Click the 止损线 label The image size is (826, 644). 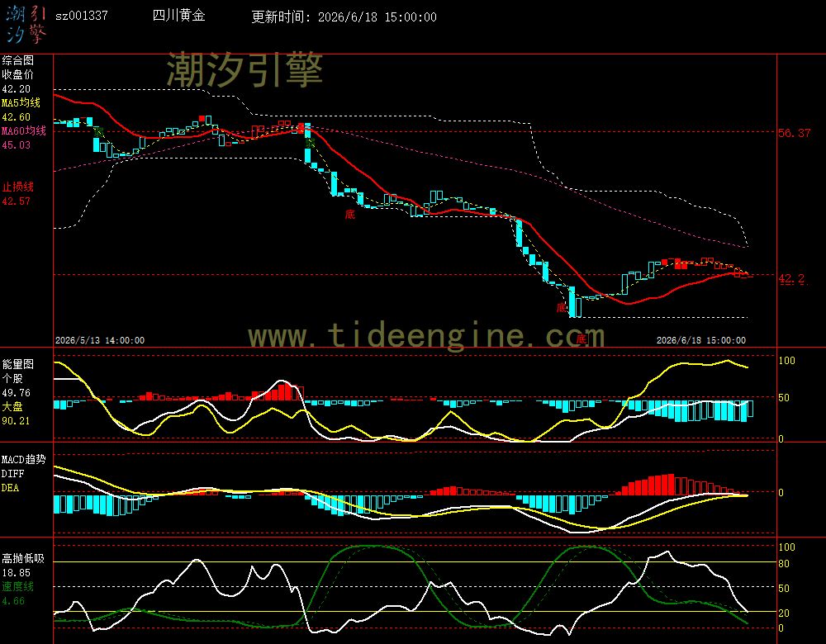[18, 187]
